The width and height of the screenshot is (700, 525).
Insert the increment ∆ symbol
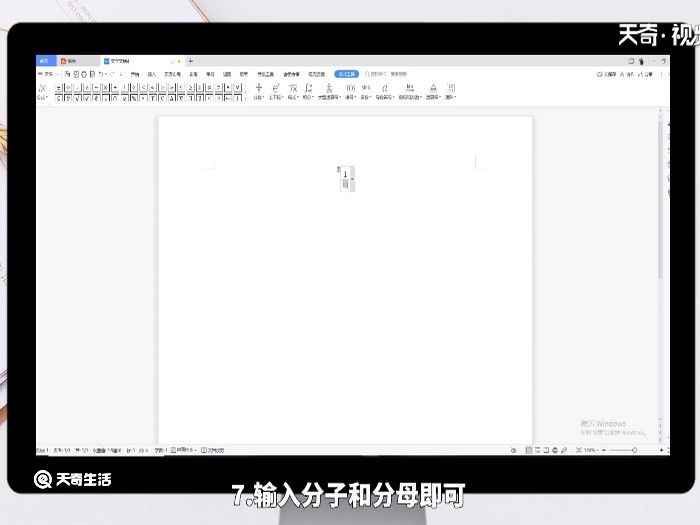click(x=171, y=98)
